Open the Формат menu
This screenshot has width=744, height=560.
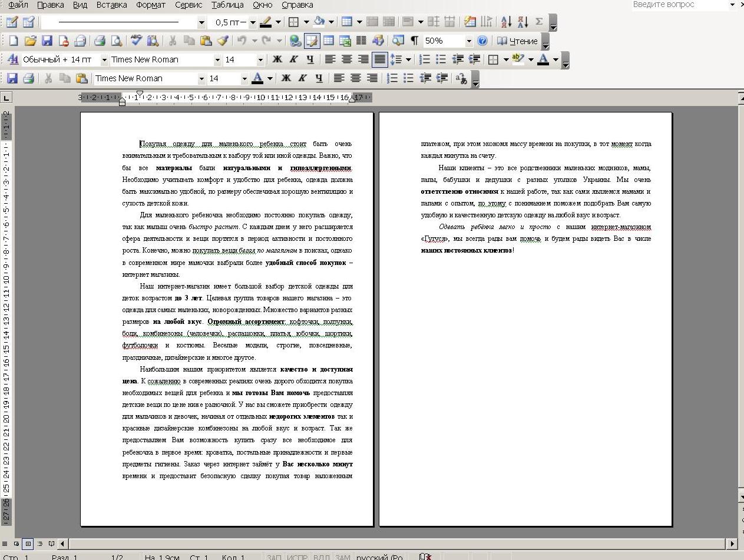[151, 5]
